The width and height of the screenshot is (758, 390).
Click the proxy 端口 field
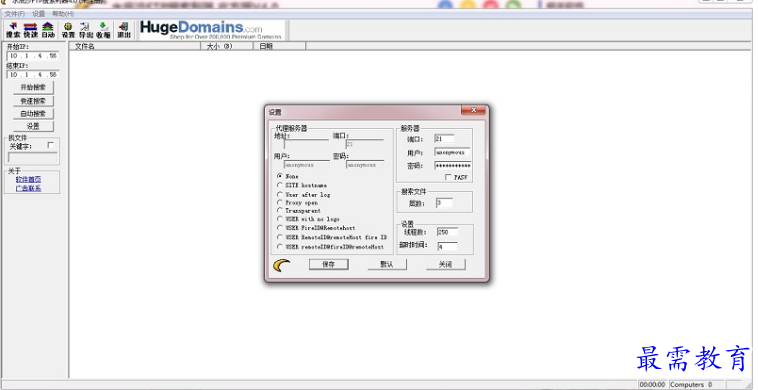coord(365,144)
